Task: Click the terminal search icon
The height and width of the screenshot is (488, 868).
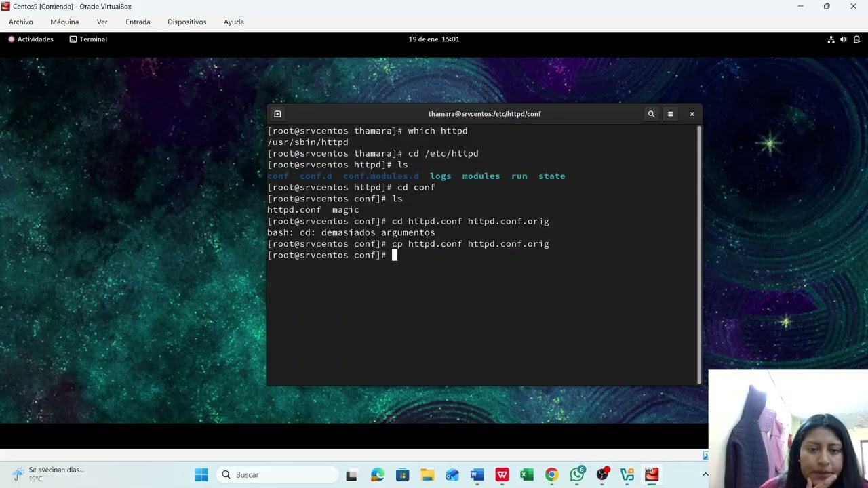Action: click(651, 114)
